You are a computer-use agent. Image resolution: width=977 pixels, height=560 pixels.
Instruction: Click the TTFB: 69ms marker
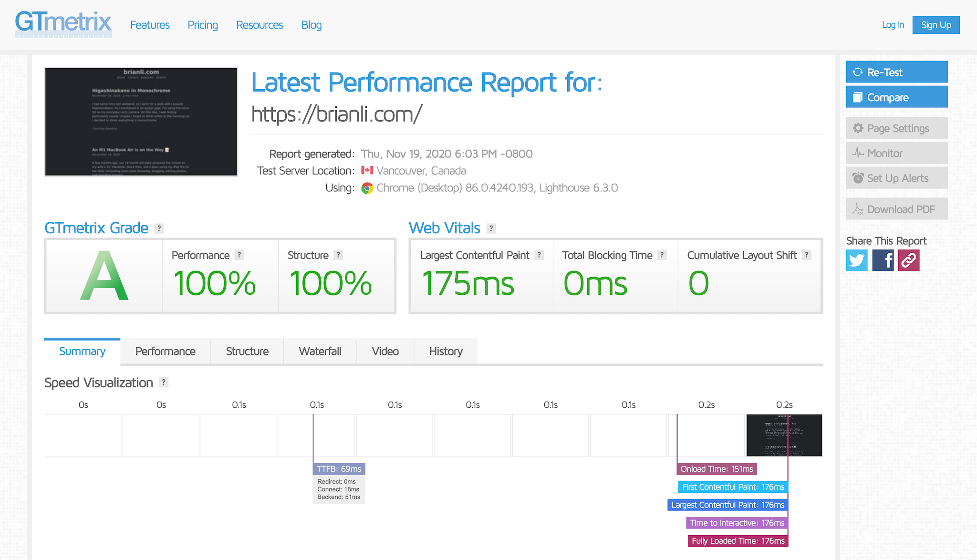coord(339,469)
